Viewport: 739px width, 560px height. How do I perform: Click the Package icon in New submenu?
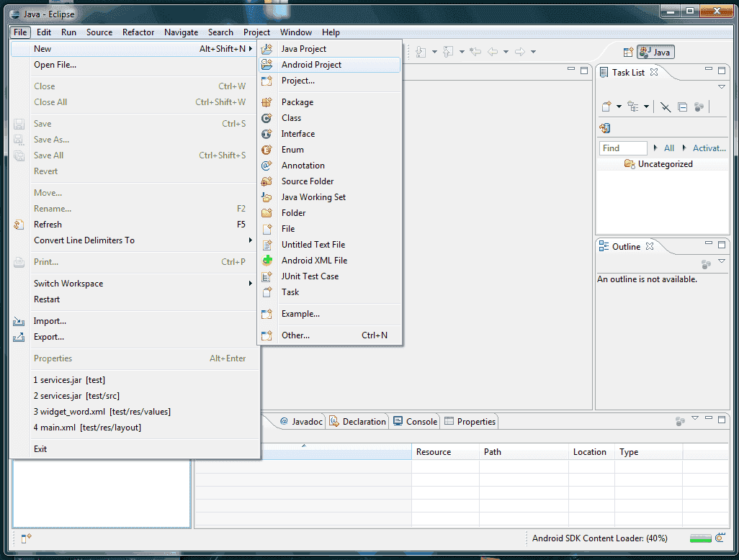tap(267, 102)
